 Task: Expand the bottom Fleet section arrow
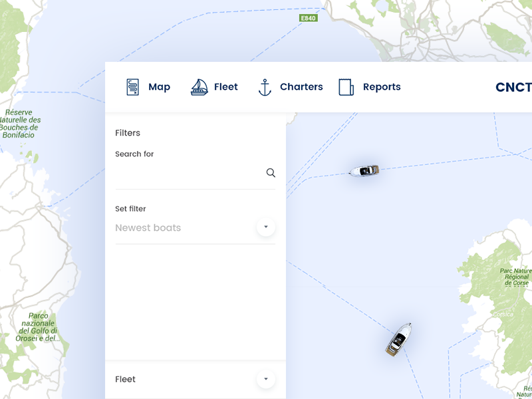click(265, 379)
